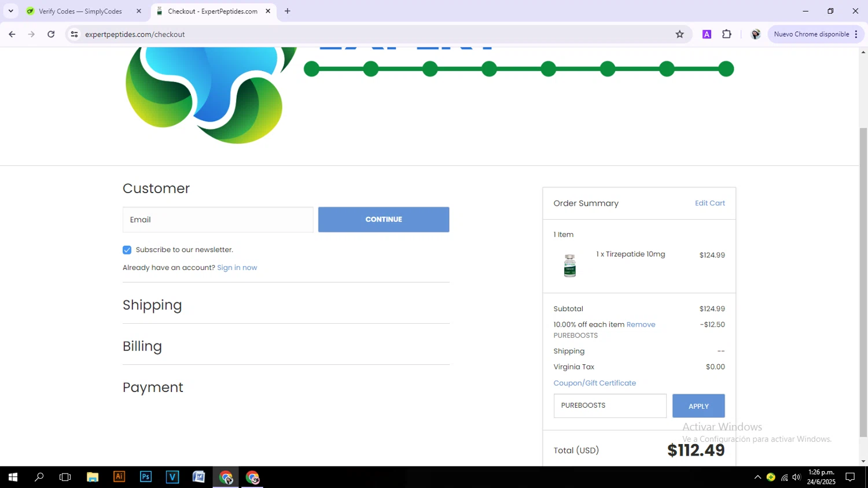The height and width of the screenshot is (488, 868).
Task: Open the Windows Start menu
Action: (x=13, y=477)
